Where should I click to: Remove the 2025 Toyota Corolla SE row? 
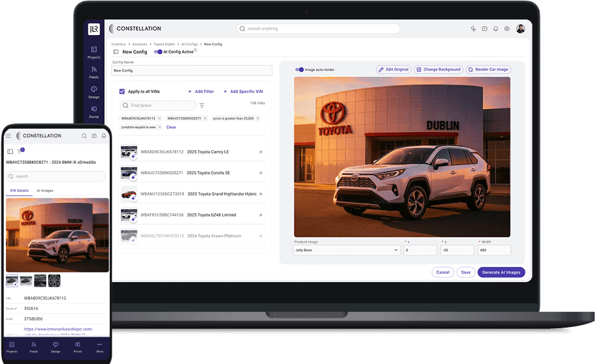click(261, 173)
